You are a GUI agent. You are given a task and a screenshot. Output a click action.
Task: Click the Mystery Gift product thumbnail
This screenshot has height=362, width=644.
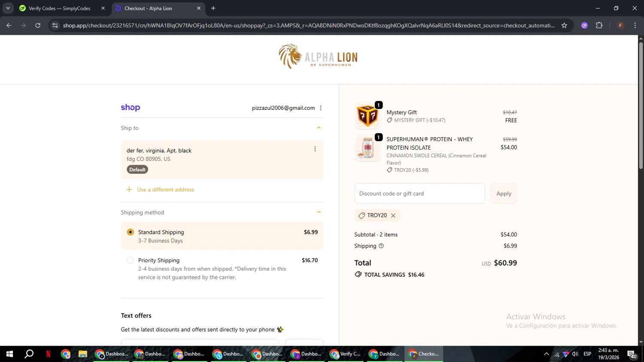click(368, 116)
